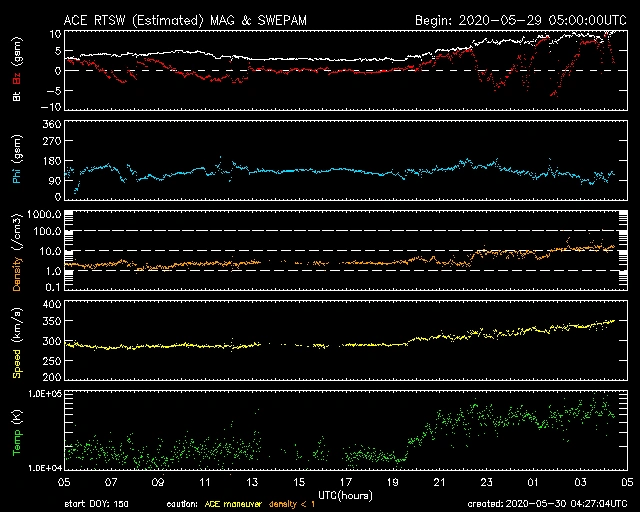The width and height of the screenshot is (640, 512).
Task: Click the 'Bt Bz (gsm)' axis label
Action: point(17,69)
